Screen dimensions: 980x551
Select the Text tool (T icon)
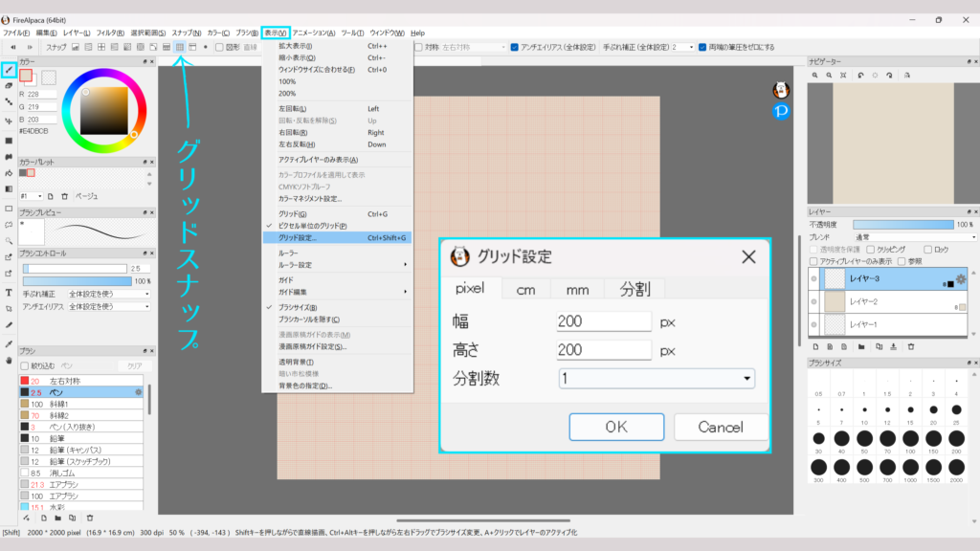click(9, 293)
